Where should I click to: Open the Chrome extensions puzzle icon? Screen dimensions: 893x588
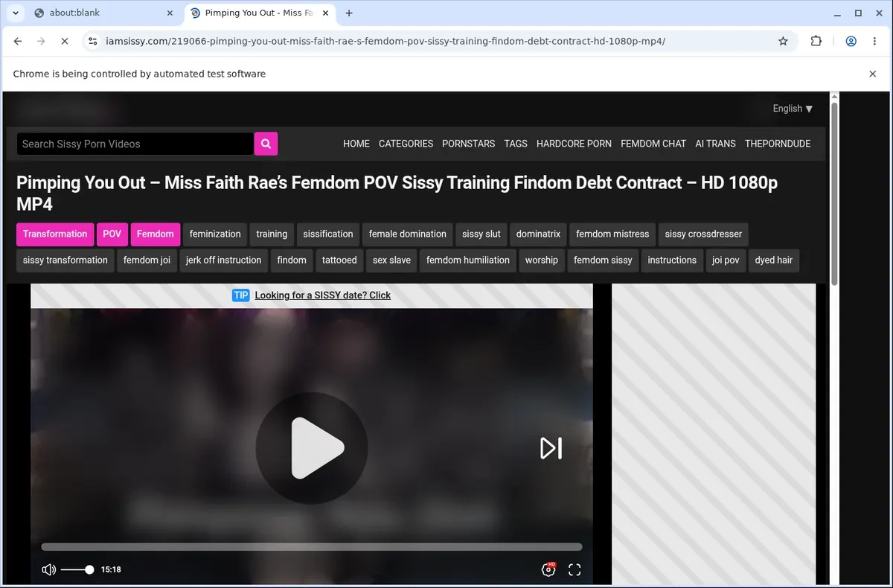tap(816, 42)
